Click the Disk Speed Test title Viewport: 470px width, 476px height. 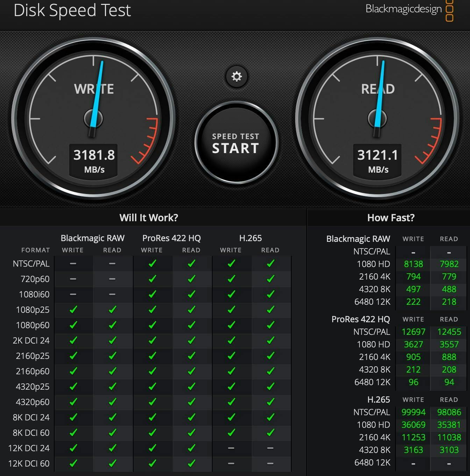coord(72,10)
